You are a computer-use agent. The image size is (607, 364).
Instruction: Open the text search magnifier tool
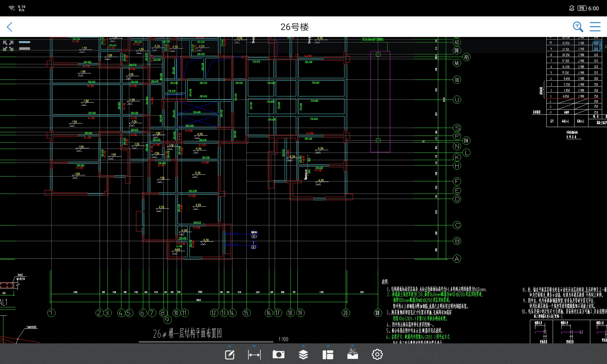pos(578,27)
